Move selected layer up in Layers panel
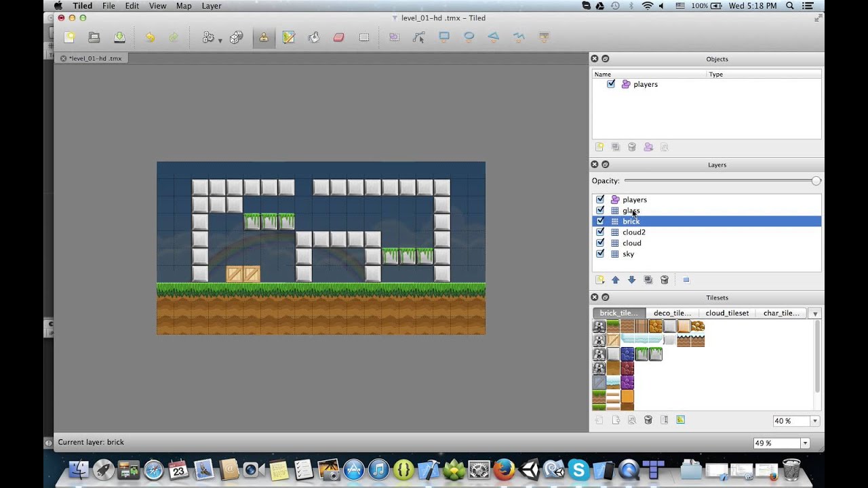Image resolution: width=868 pixels, height=488 pixels. click(616, 280)
